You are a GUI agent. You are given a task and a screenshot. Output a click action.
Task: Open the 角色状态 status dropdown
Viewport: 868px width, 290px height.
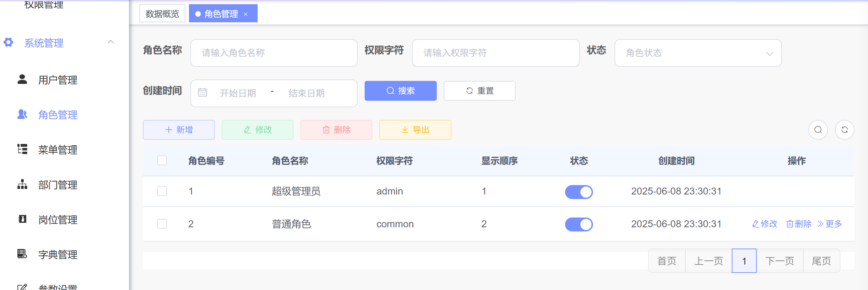[698, 53]
